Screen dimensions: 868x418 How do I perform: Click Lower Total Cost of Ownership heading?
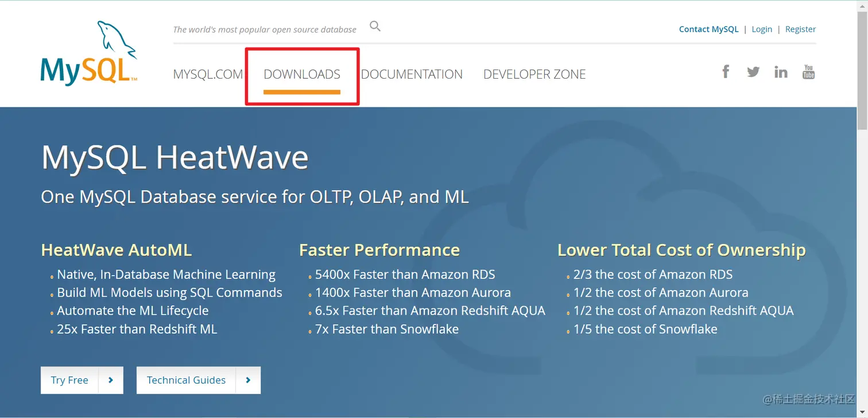click(681, 250)
